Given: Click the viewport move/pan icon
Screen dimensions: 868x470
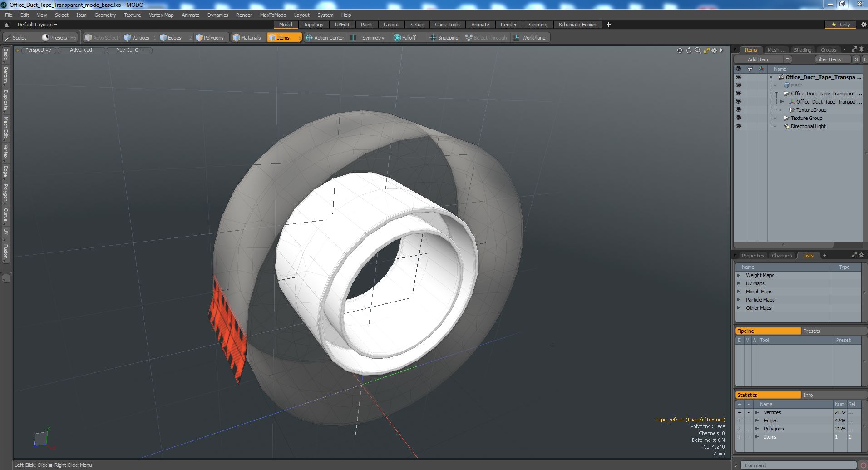Looking at the screenshot, I should coord(680,50).
